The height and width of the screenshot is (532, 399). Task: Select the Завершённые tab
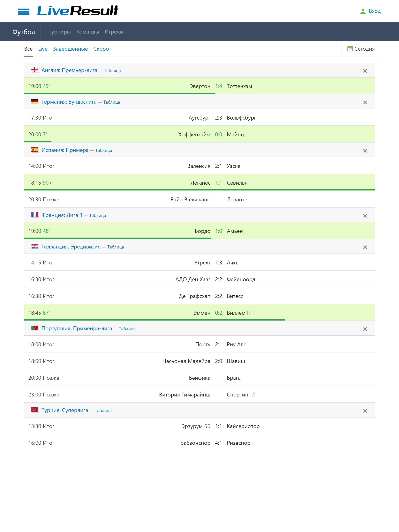tap(70, 49)
